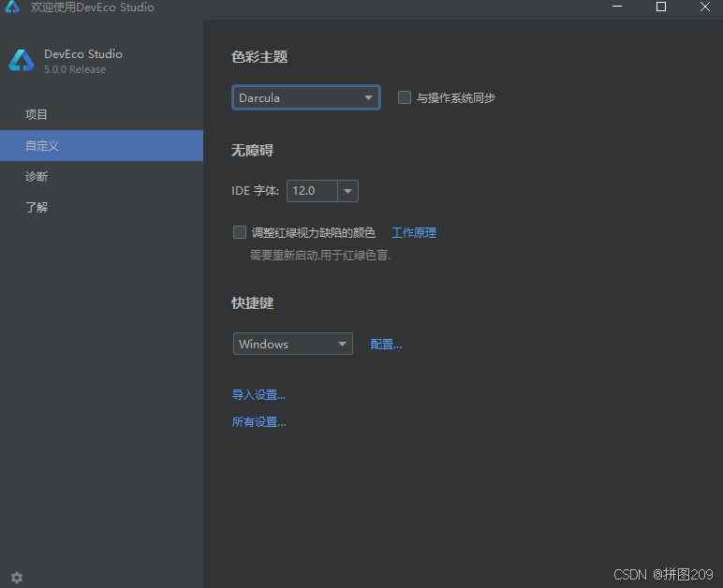The image size is (723, 588).
Task: Select the 自定义 tab
Action: pyautogui.click(x=101, y=146)
